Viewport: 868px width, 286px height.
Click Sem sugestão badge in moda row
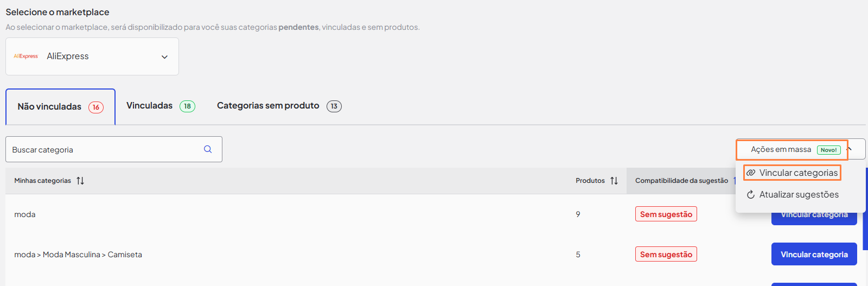pyautogui.click(x=666, y=214)
